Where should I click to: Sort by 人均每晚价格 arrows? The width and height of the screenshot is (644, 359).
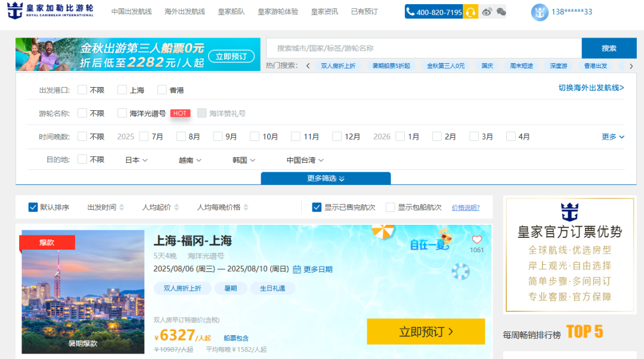pos(246,208)
